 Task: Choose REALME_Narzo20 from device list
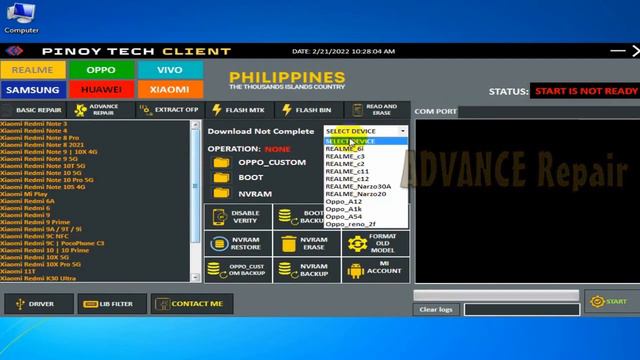tap(366, 194)
